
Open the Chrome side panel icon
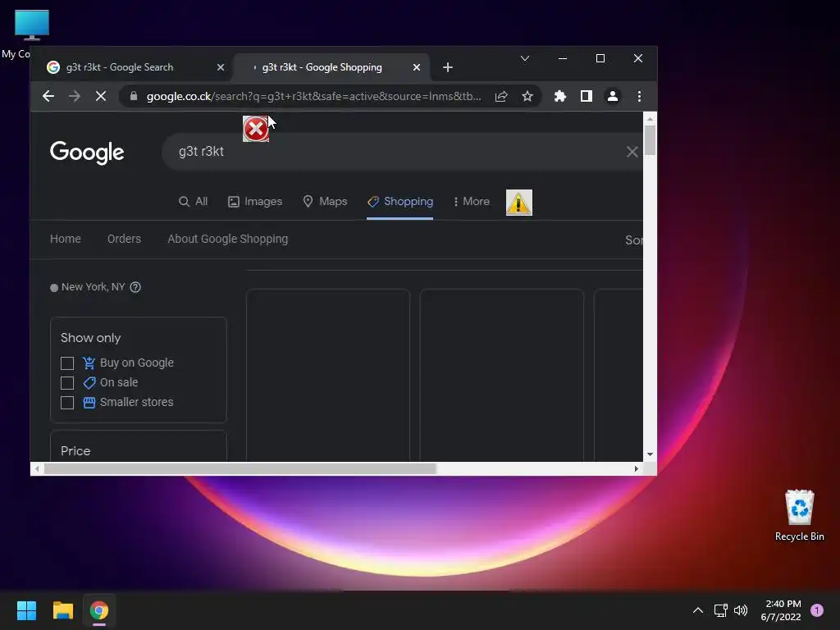[x=587, y=97]
